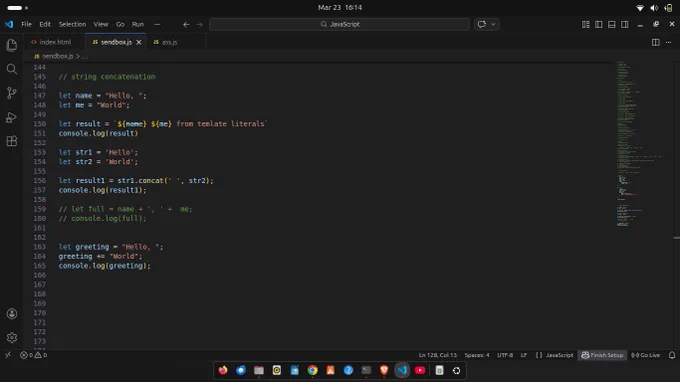Viewport: 680px width, 382px height.
Task: Expand the breadcrumb ellipsis after sendbox.js
Action: (x=85, y=56)
